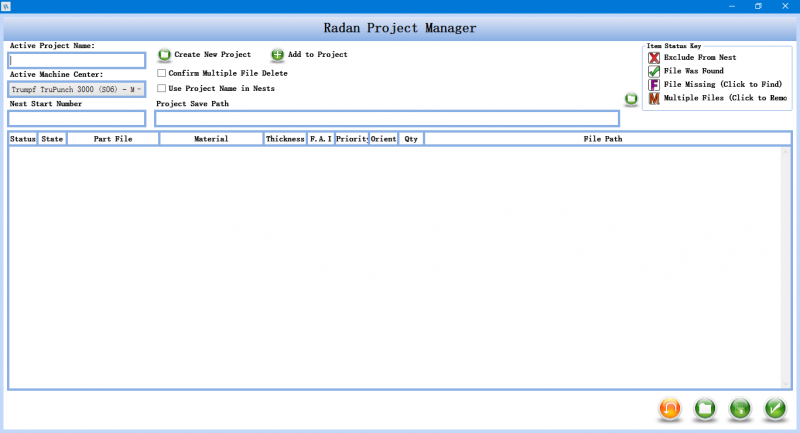Click the orange undo arrow button
Image resolution: width=800 pixels, height=433 pixels.
671,408
